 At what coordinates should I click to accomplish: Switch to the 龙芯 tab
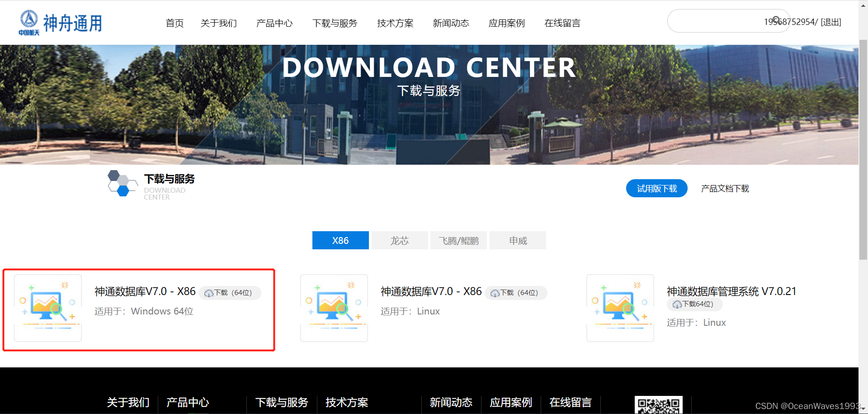click(x=400, y=240)
